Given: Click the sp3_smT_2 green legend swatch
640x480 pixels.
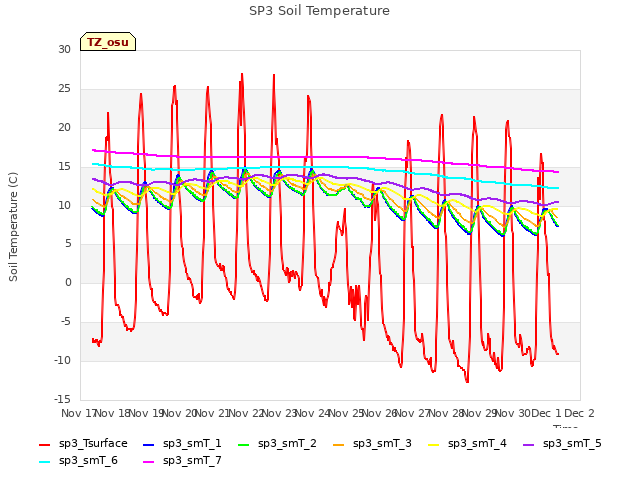Looking at the screenshot, I should click(x=244, y=444).
